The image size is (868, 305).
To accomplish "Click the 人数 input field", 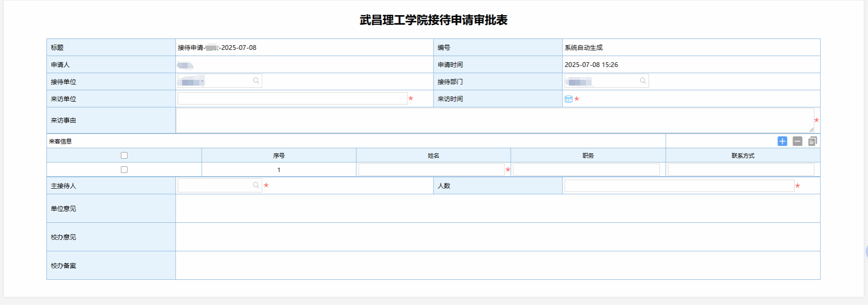I will 679,186.
